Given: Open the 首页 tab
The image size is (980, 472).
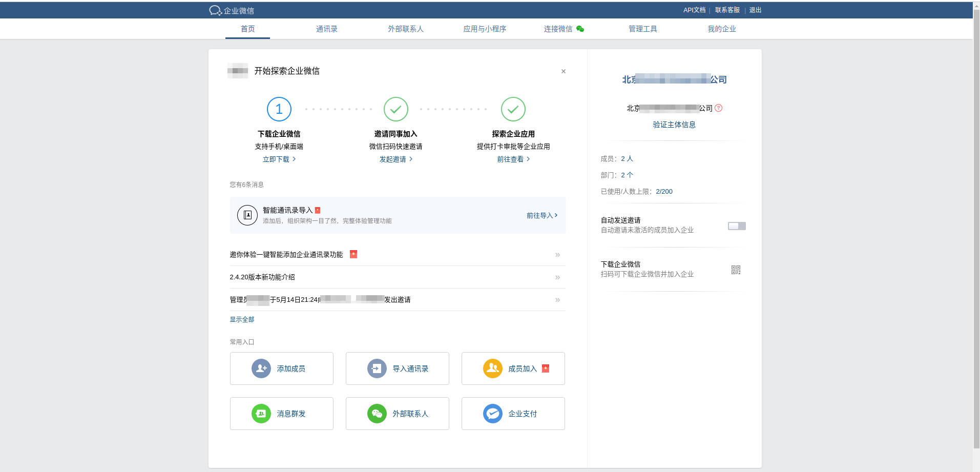Looking at the screenshot, I should click(x=248, y=29).
